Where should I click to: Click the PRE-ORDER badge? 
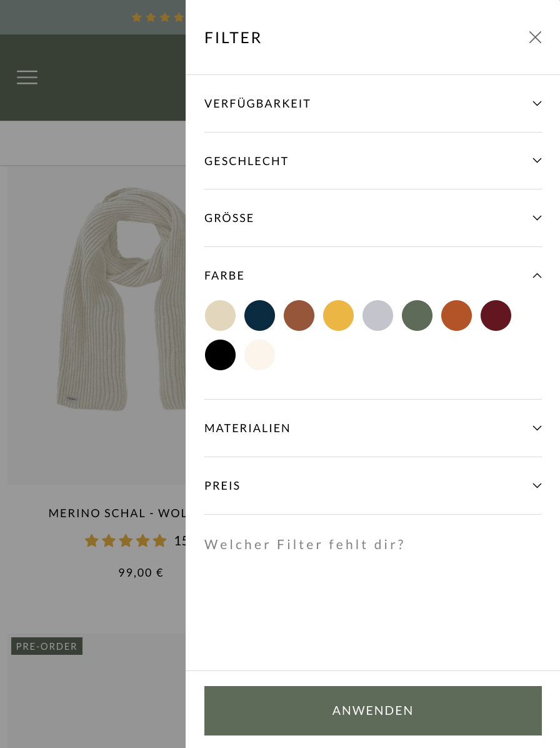click(46, 646)
